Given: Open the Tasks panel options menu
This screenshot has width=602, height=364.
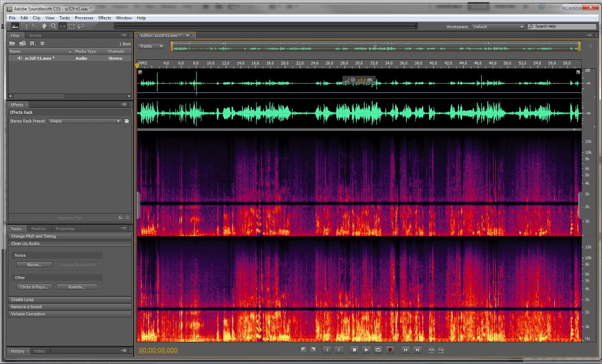Looking at the screenshot, I should (124, 228).
